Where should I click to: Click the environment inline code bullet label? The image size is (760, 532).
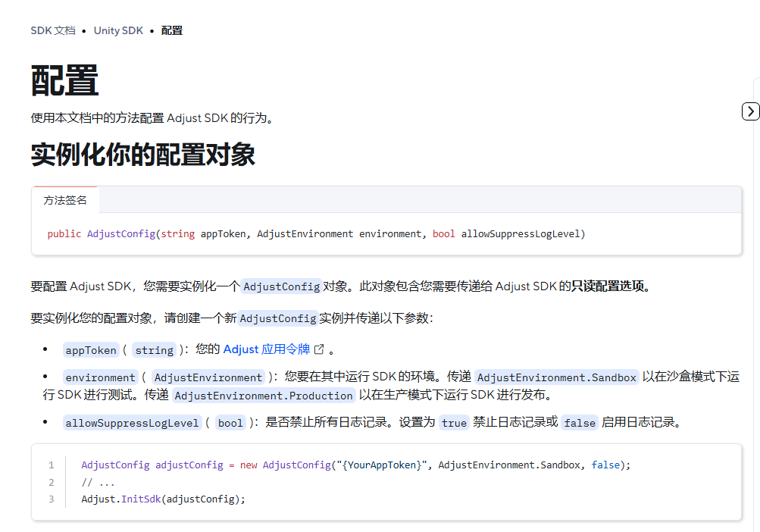point(100,377)
